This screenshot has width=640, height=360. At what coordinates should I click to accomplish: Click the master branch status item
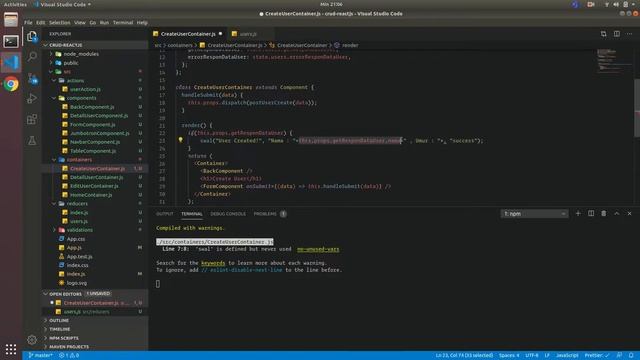tap(41, 356)
